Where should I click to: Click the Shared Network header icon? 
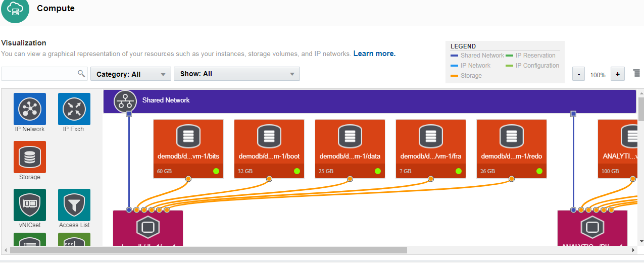tap(125, 101)
